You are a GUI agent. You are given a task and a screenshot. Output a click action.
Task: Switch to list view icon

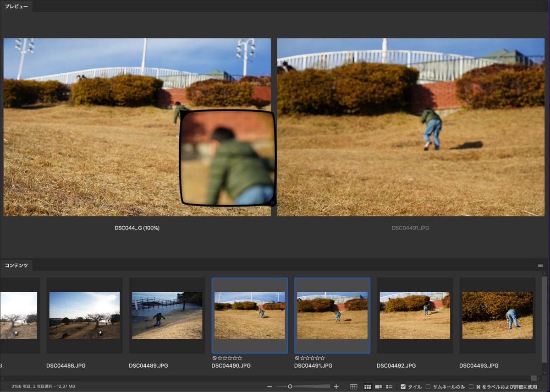pos(390,387)
